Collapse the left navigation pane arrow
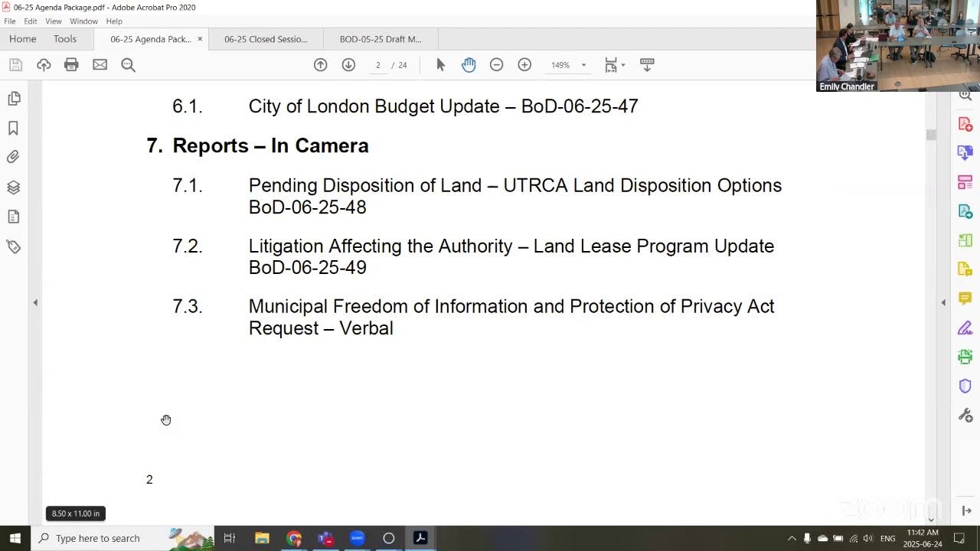Screen dimensions: 980x551 [35, 303]
